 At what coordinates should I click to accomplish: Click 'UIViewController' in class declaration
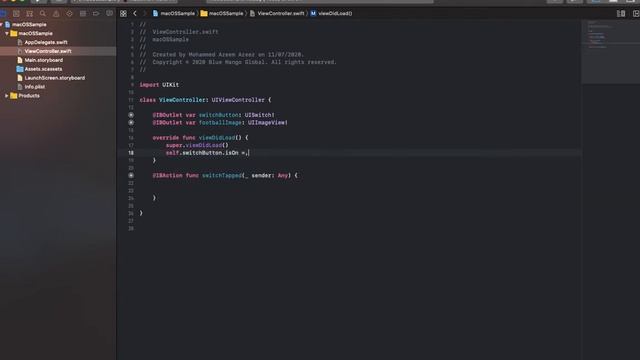pyautogui.click(x=238, y=100)
